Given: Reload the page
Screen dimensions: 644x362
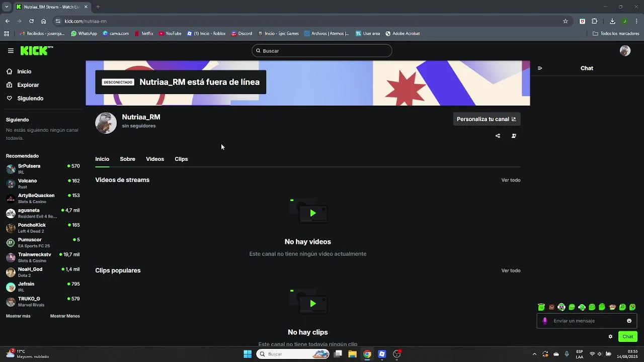Looking at the screenshot, I should (x=31, y=21).
